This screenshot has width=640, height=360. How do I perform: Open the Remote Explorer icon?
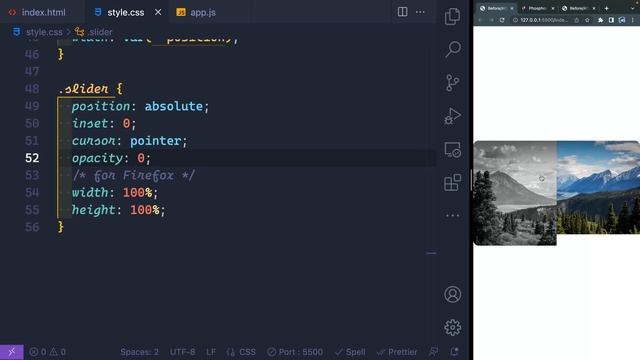tap(452, 149)
